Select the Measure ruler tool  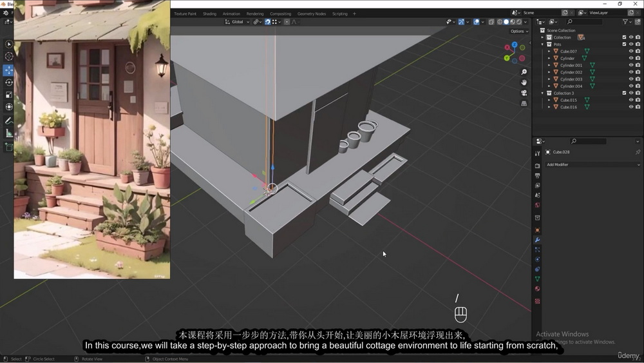click(8, 133)
